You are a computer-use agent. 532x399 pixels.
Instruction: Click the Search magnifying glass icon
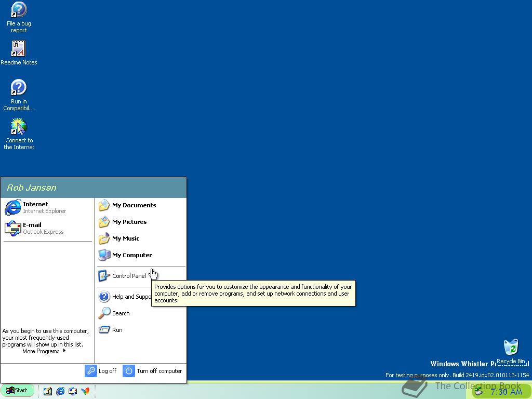[x=104, y=313]
